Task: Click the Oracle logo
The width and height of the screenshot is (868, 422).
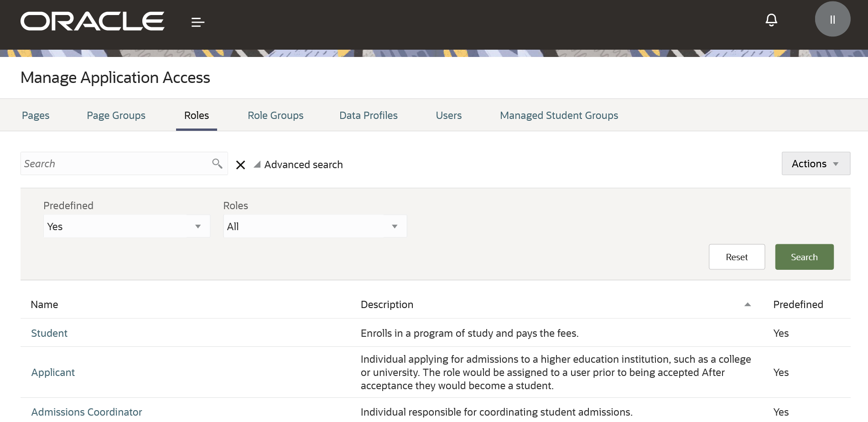Action: (92, 21)
